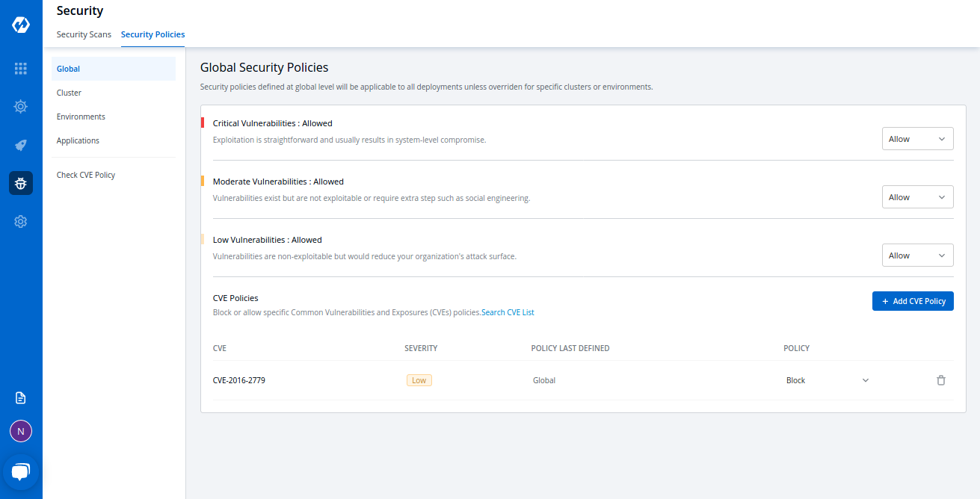Switch to the Security Scans tab

(84, 34)
